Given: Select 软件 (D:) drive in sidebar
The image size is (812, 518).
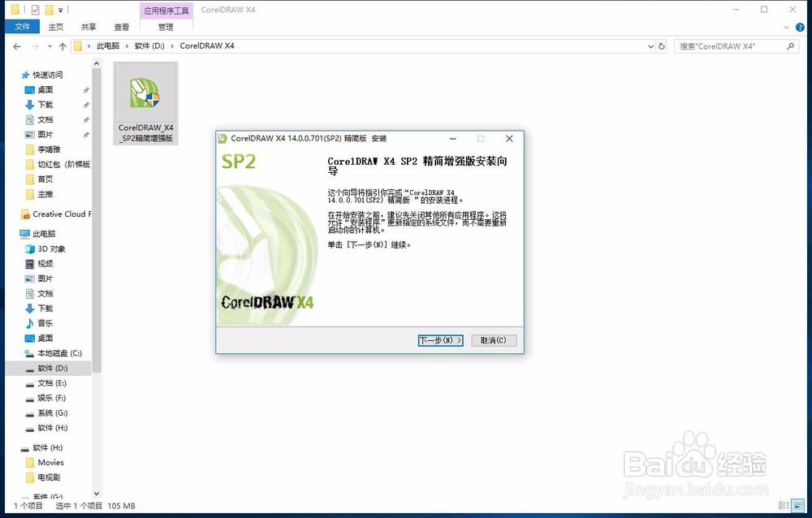Looking at the screenshot, I should point(52,369).
